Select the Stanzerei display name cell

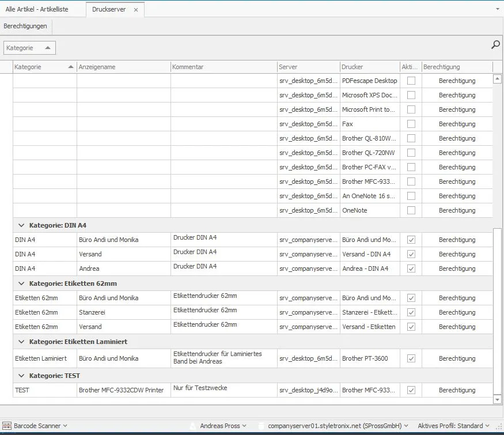coord(124,312)
